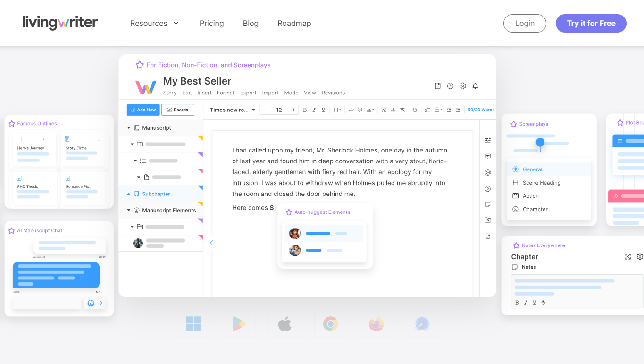Insert a hyperlink with the link icon
The height and width of the screenshot is (364, 644).
tap(351, 110)
